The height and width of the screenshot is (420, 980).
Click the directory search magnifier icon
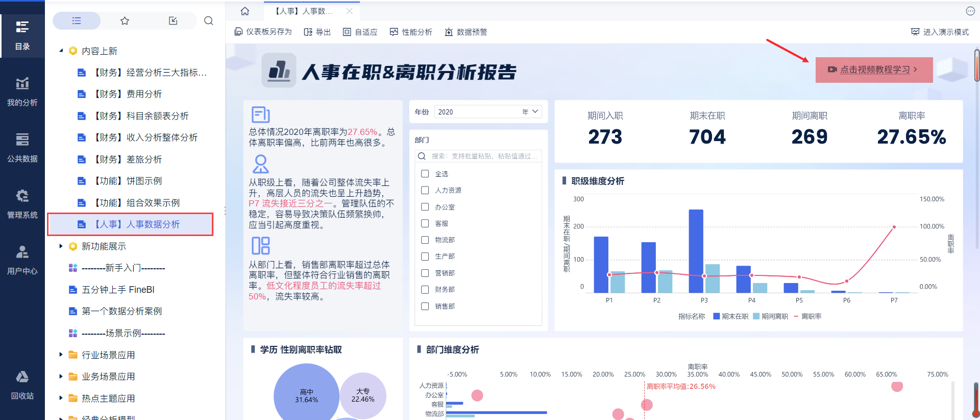209,20
